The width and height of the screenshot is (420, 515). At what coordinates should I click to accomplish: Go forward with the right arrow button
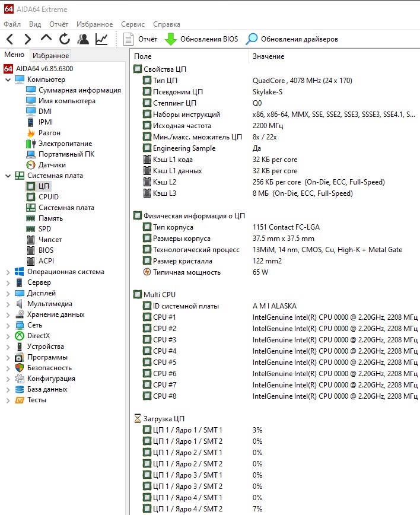pos(28,39)
